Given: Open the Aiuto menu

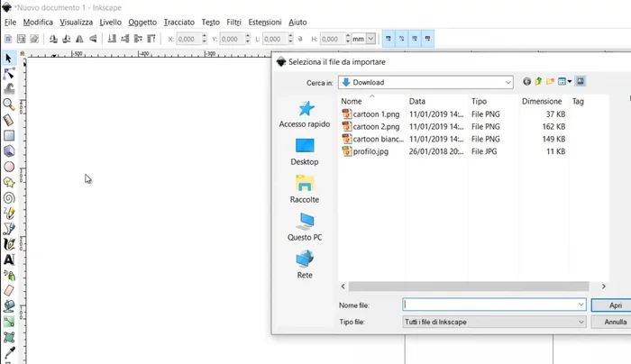Looking at the screenshot, I should tap(297, 23).
